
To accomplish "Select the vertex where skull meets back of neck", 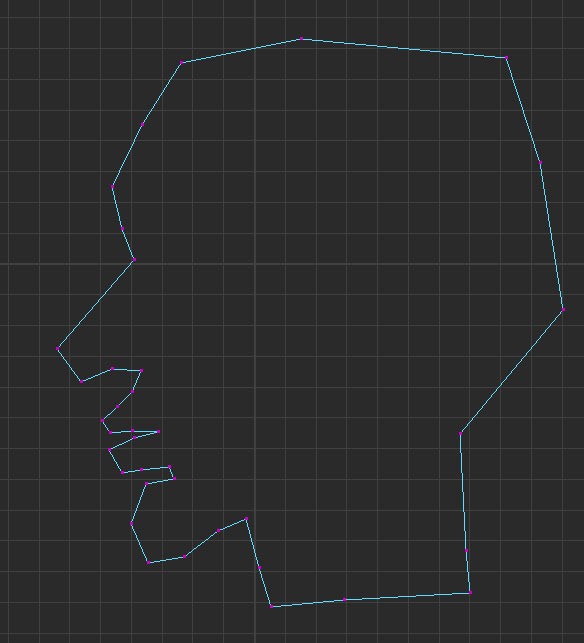I will pos(461,433).
